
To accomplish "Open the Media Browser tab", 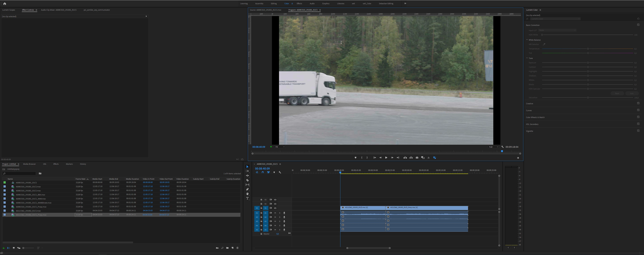I will (29, 164).
